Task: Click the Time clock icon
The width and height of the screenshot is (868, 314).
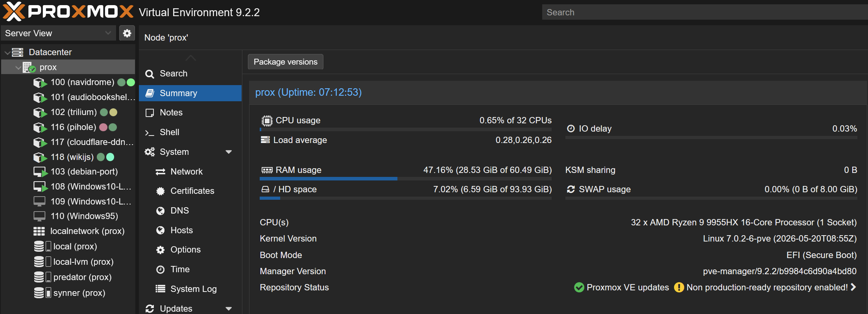Action: pos(160,269)
